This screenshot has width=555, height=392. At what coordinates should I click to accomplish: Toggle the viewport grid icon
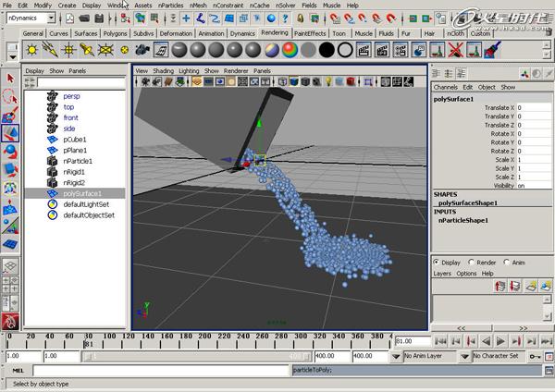click(x=197, y=81)
